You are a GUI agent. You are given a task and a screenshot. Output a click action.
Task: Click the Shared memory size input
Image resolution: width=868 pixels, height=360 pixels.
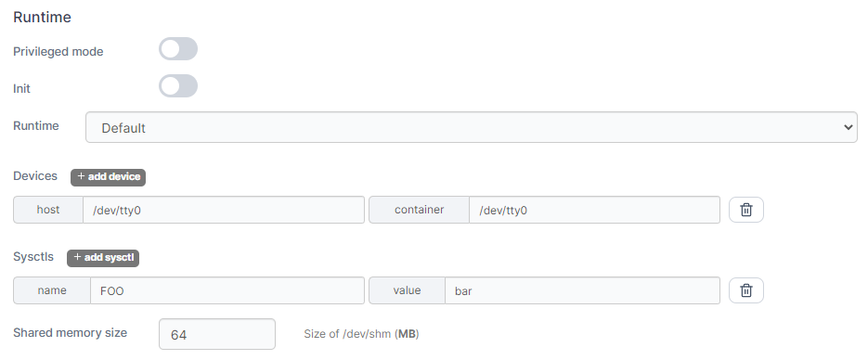tap(217, 334)
